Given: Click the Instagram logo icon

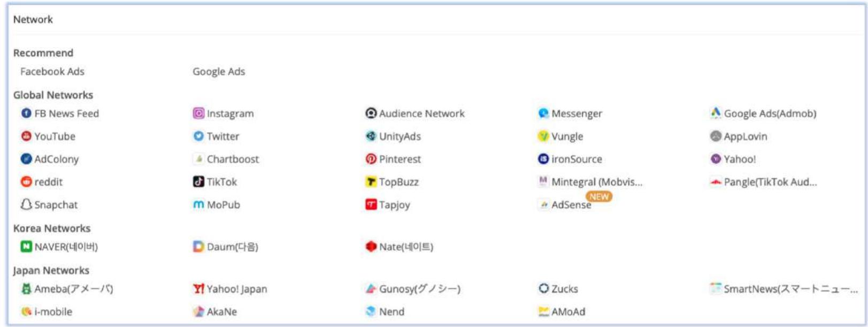Looking at the screenshot, I should [x=198, y=113].
